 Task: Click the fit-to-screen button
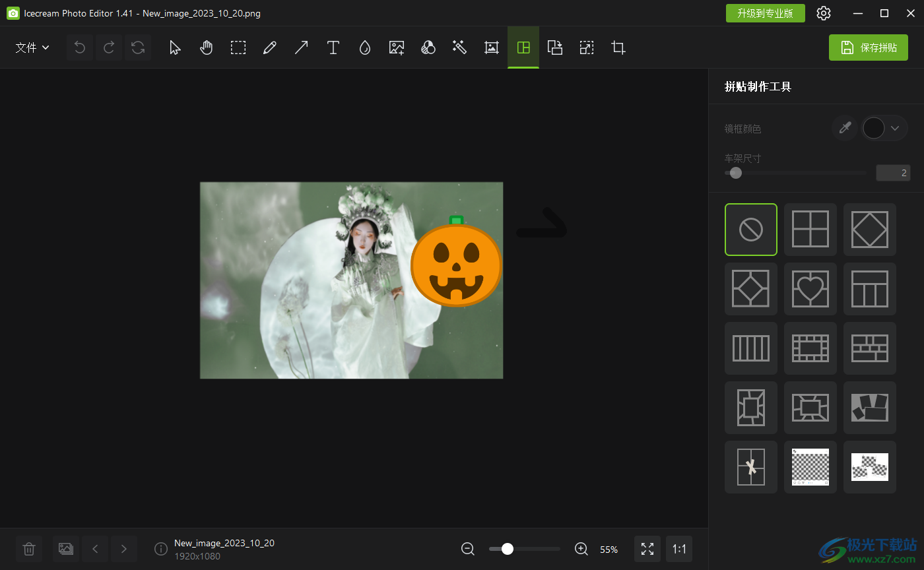tap(647, 549)
